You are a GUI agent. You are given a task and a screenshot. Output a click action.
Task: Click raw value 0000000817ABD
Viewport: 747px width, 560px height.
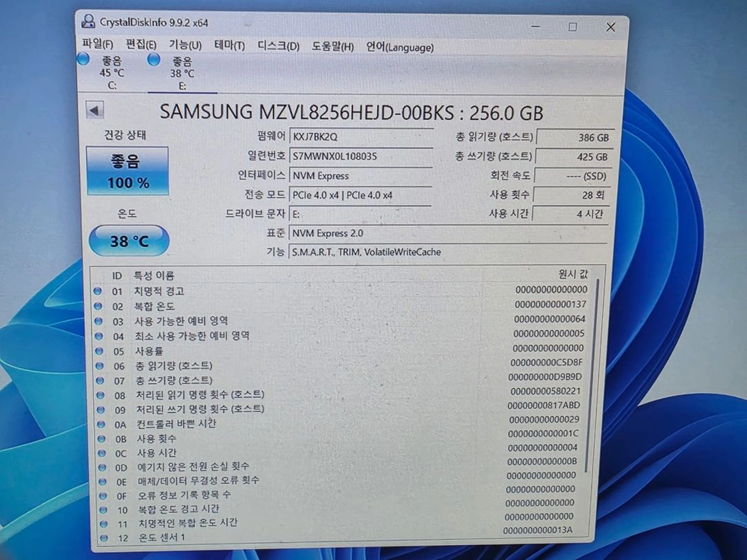click(544, 405)
